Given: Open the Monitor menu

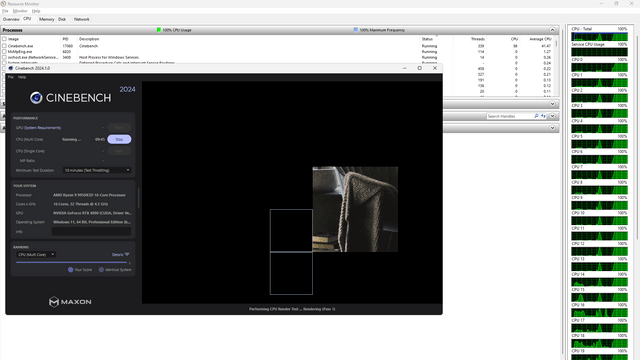Looking at the screenshot, I should 20,11.
